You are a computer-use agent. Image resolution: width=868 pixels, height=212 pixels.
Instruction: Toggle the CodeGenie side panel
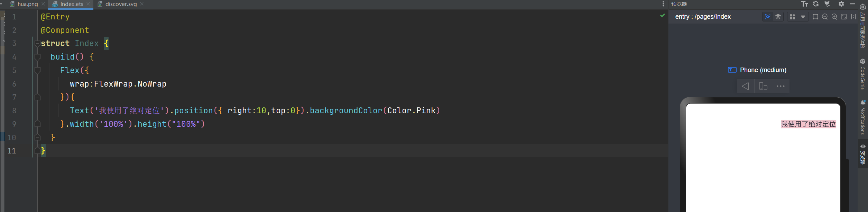pos(863,74)
